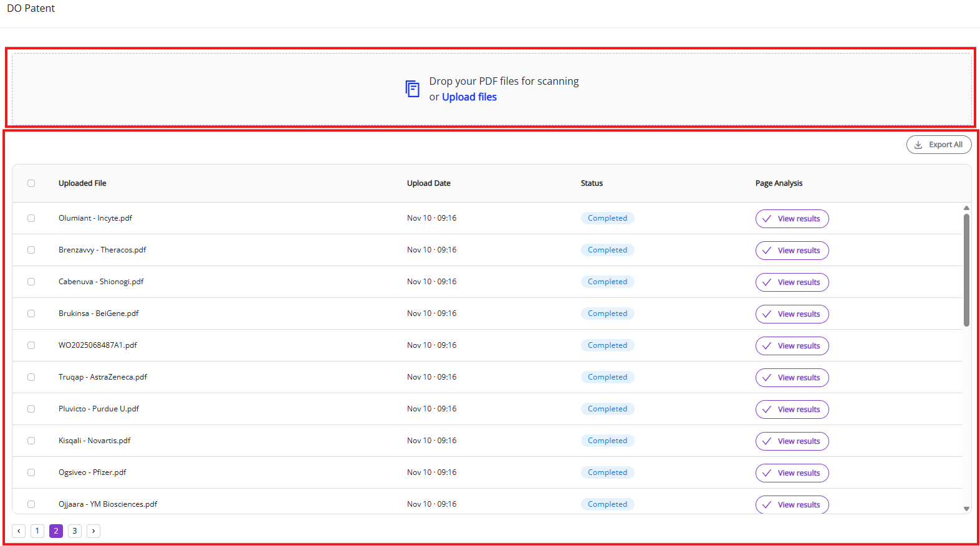
Task: Click checkmark icon in Kisqali - Novartis.pdf row
Action: point(767,441)
